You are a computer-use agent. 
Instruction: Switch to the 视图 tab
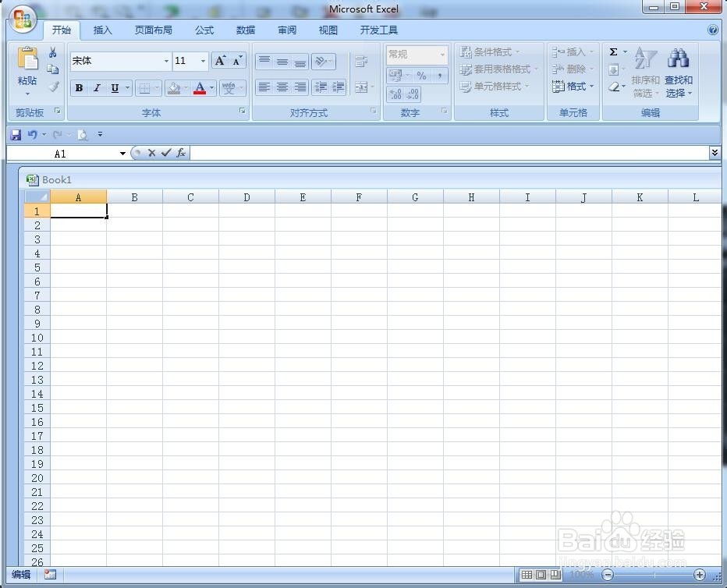pos(328,30)
